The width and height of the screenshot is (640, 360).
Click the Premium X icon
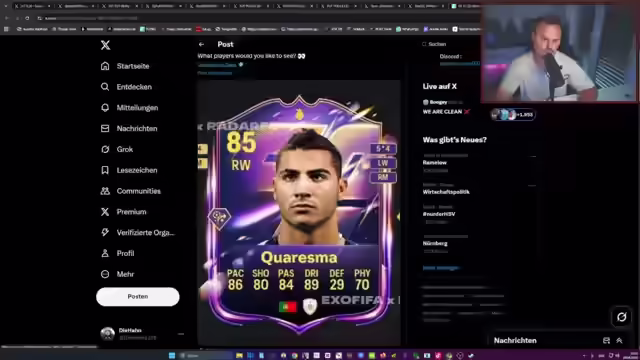click(x=105, y=212)
